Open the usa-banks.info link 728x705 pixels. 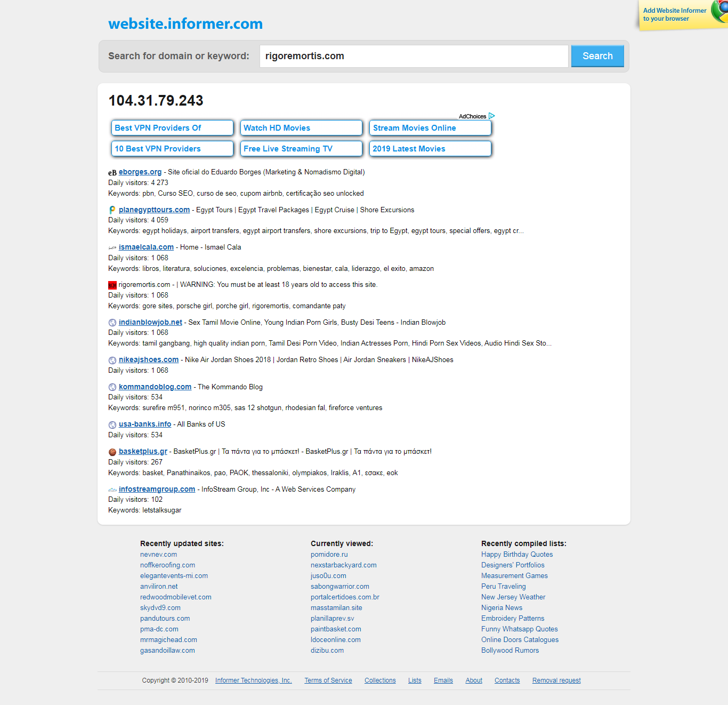point(145,424)
